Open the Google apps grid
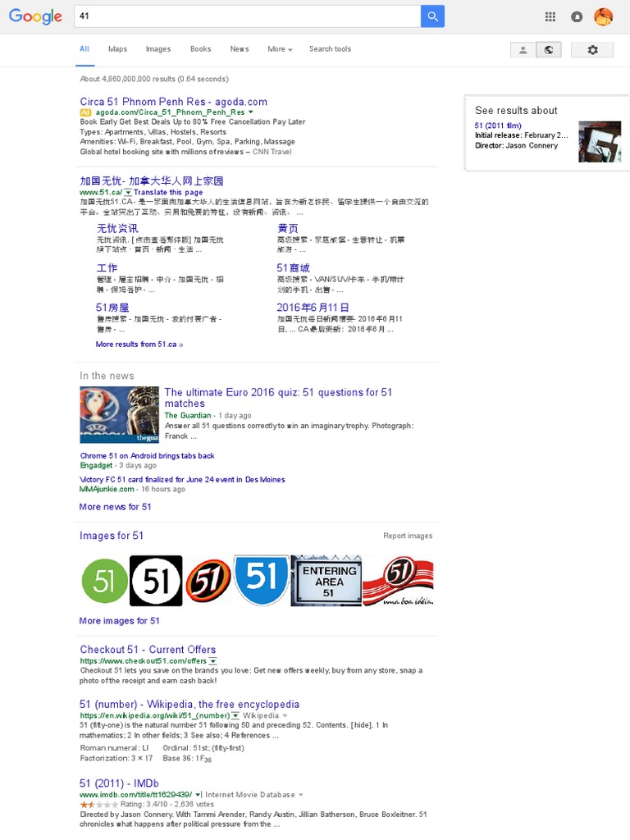630x840 pixels. (550, 16)
